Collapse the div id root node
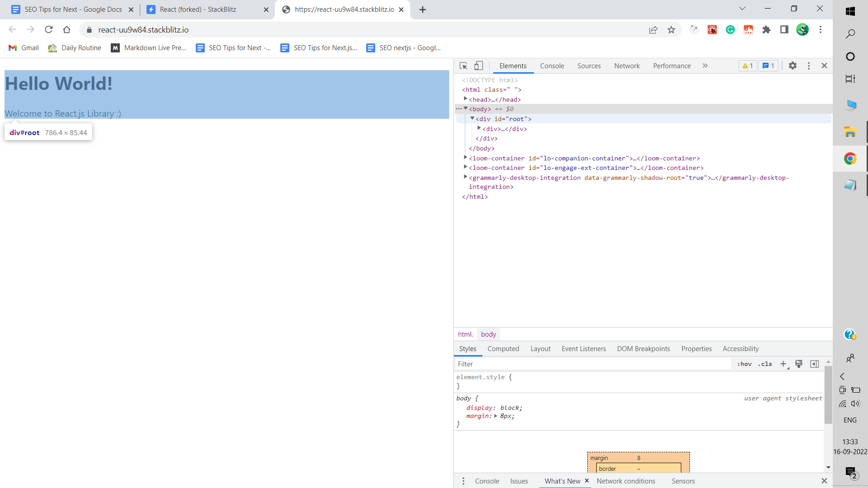This screenshot has height=488, width=868. [x=472, y=118]
